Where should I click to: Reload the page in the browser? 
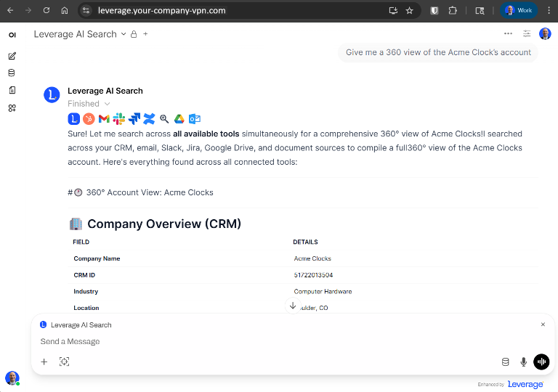[x=46, y=10]
